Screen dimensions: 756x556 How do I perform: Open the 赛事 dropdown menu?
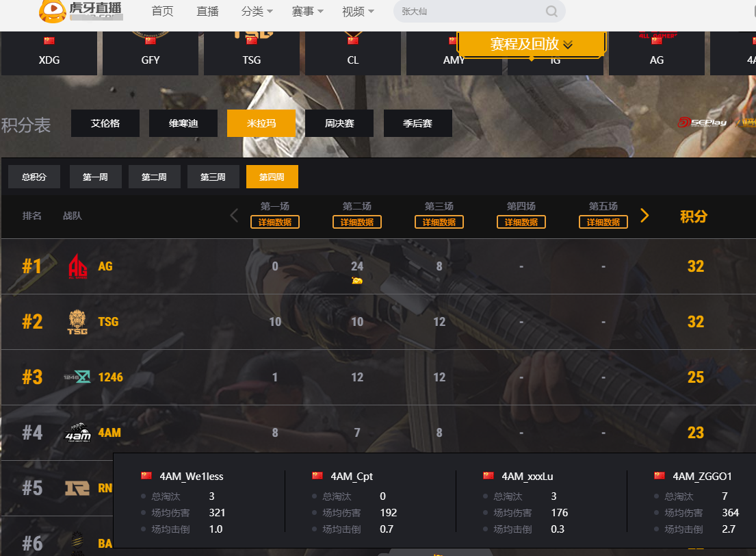tap(308, 11)
